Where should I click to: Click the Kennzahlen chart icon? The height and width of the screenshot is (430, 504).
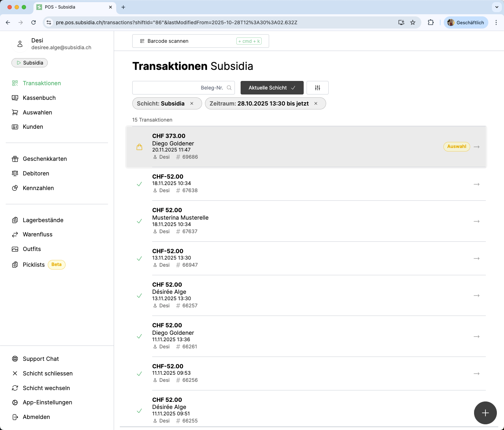[15, 188]
